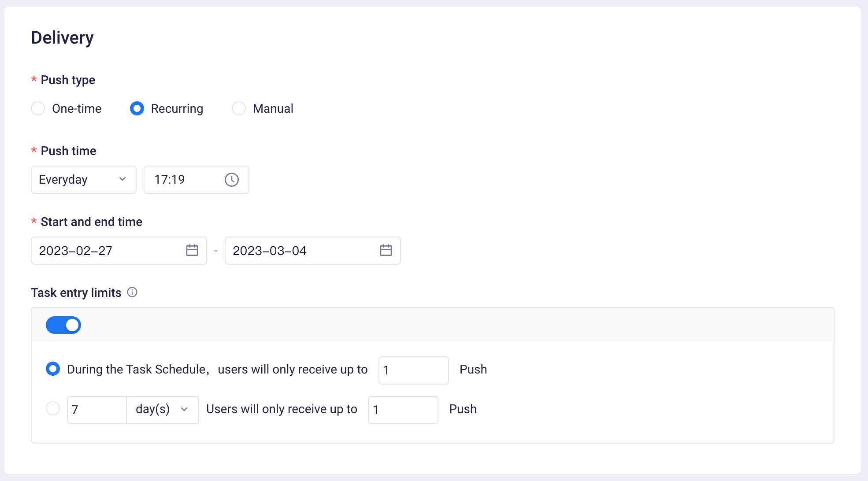This screenshot has width=868, height=481.
Task: Focus the Task Schedule push count input
Action: pos(413,370)
